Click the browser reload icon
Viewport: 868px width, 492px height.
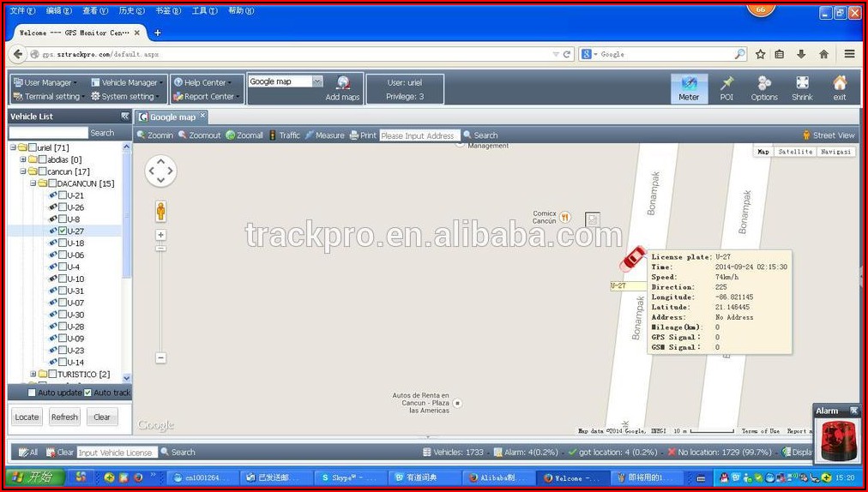click(566, 54)
